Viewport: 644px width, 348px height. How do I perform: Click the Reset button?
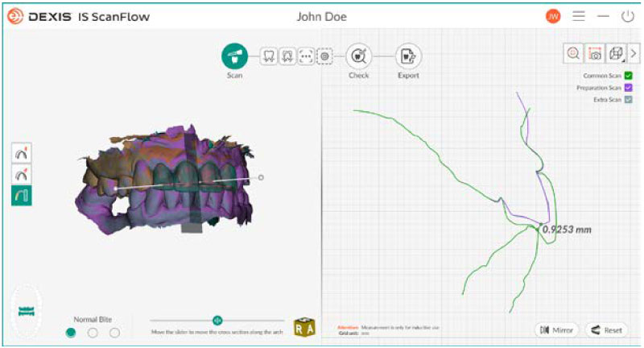[x=606, y=329]
